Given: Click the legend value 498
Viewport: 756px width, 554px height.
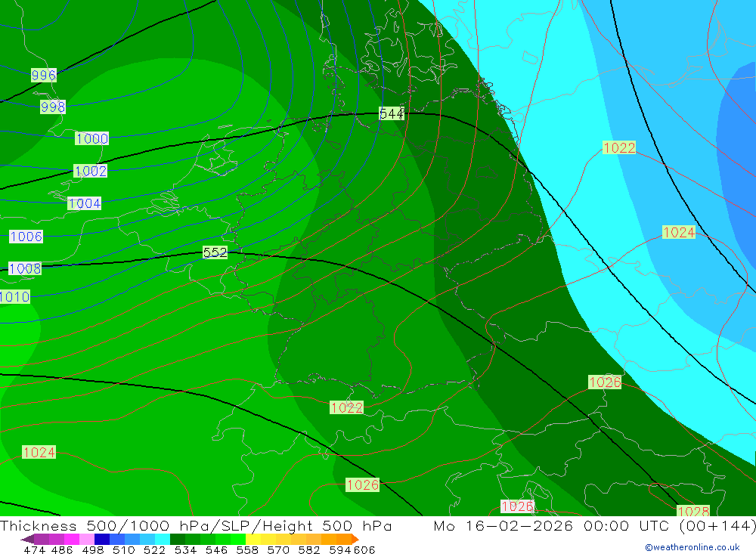Looking at the screenshot, I should coord(92,549).
